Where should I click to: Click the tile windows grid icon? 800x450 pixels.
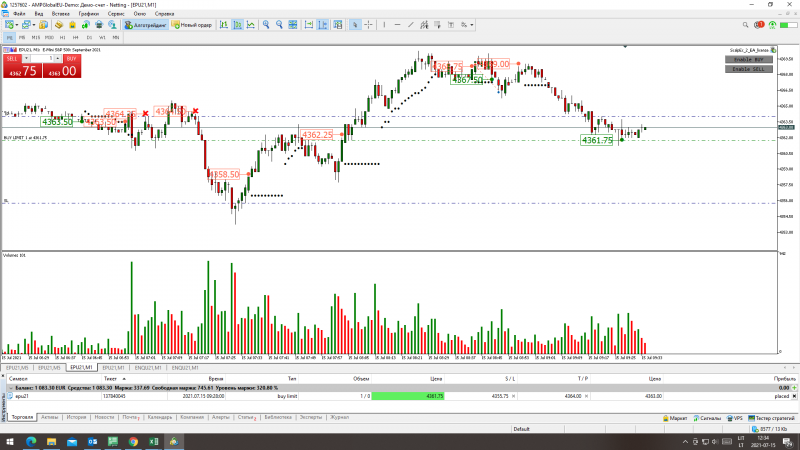tap(293, 24)
